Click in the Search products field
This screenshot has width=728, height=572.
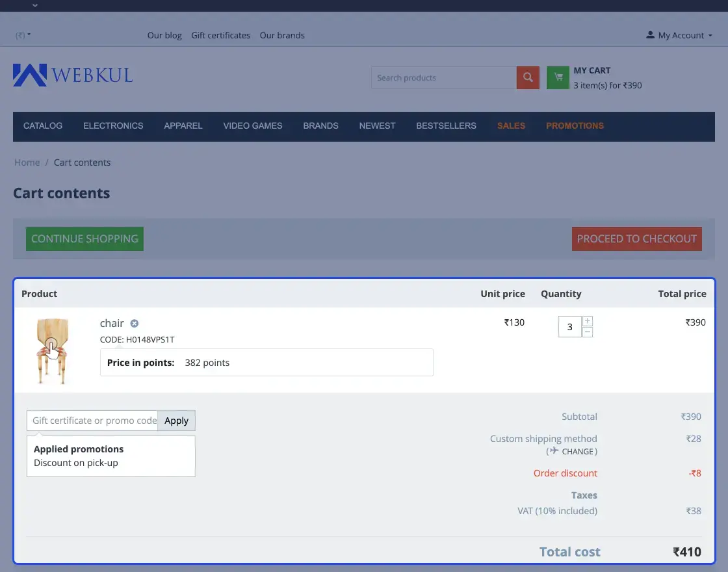(443, 78)
